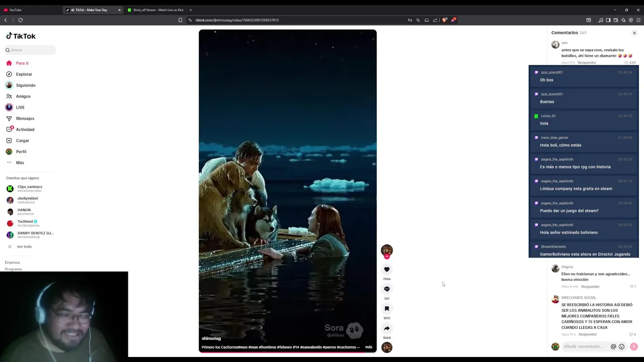
Task: Post the comment with the pink arrow
Action: tap(633, 346)
